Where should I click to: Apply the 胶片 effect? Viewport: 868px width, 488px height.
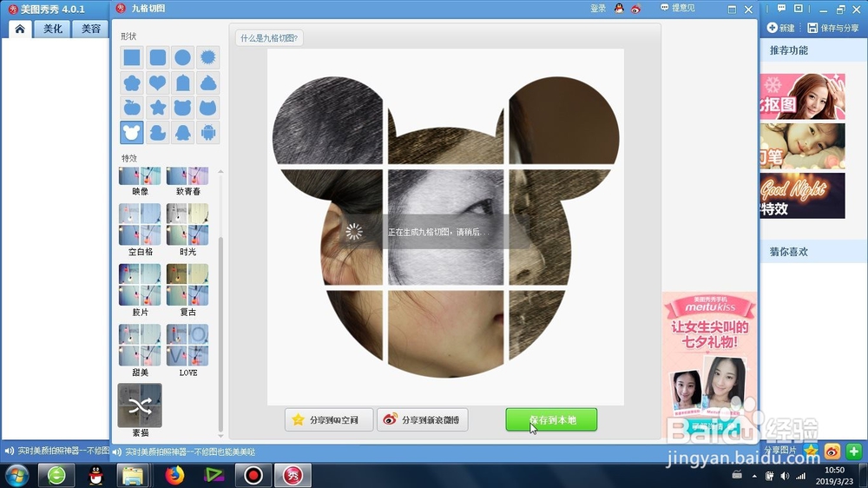(140, 285)
